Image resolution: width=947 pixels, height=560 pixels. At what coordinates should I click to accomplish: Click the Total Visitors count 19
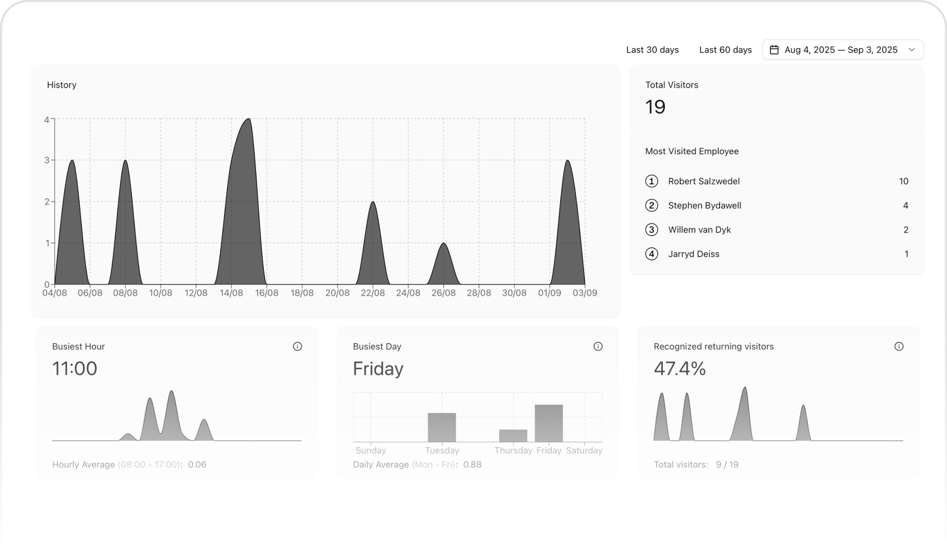(655, 107)
